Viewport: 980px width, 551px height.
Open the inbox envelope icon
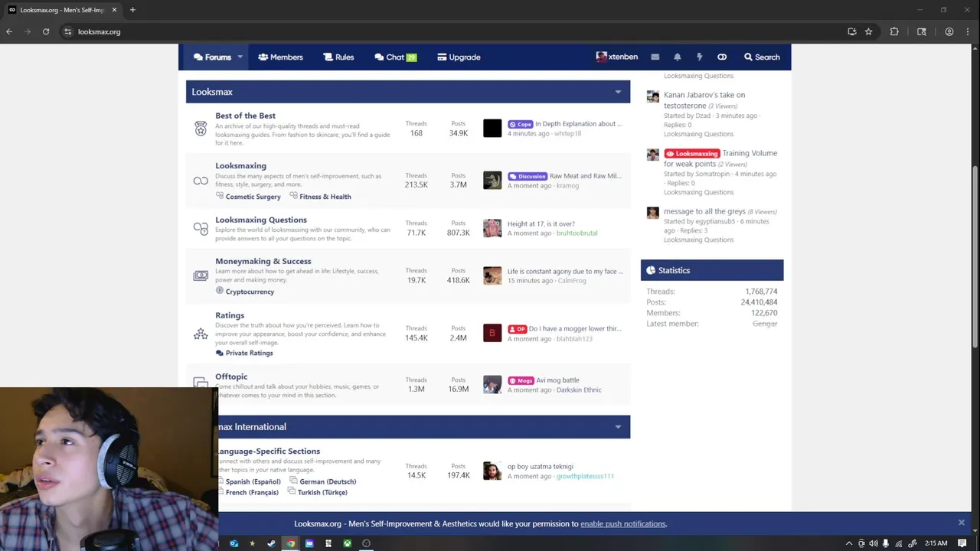pos(655,57)
